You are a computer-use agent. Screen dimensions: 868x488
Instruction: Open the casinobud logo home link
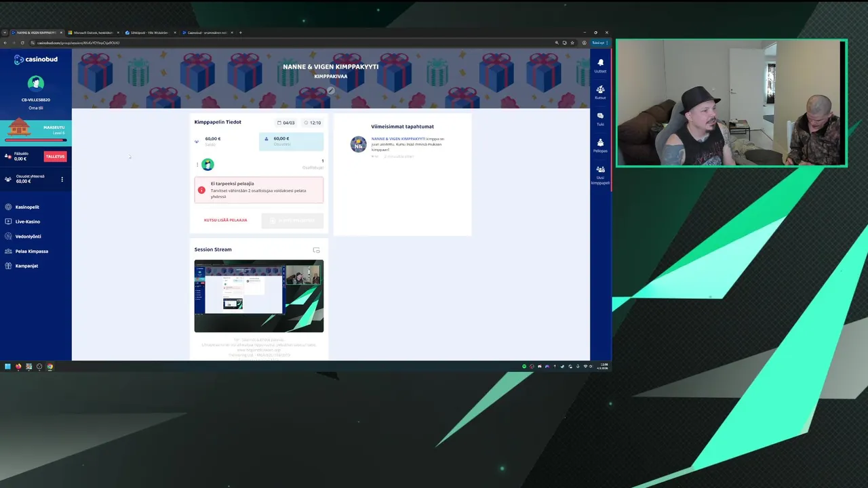pyautogui.click(x=36, y=60)
